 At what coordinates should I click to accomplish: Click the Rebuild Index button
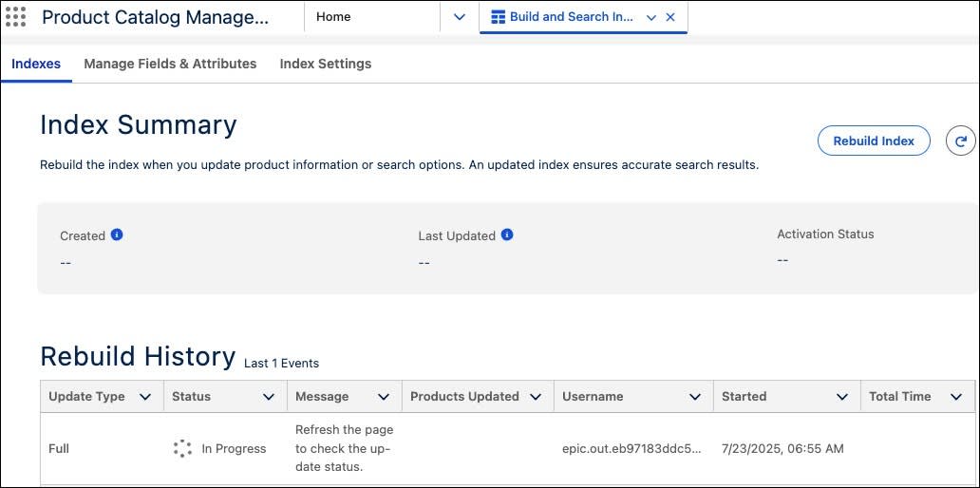(x=874, y=141)
